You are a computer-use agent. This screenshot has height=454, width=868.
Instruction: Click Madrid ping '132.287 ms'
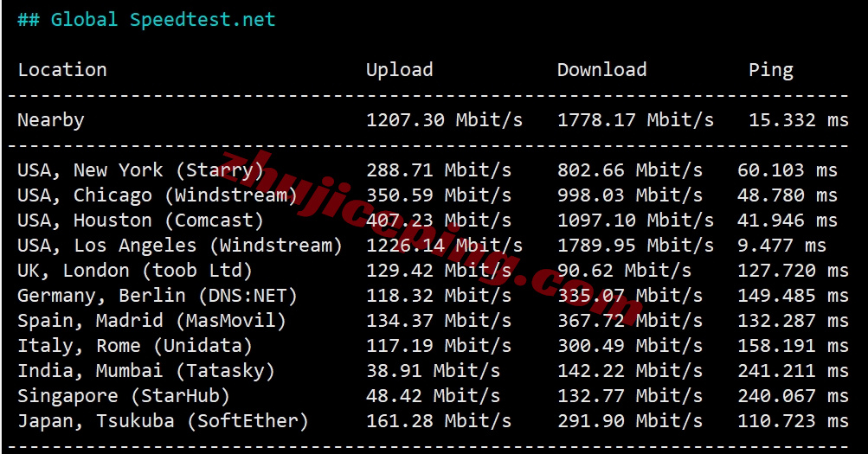pos(793,322)
